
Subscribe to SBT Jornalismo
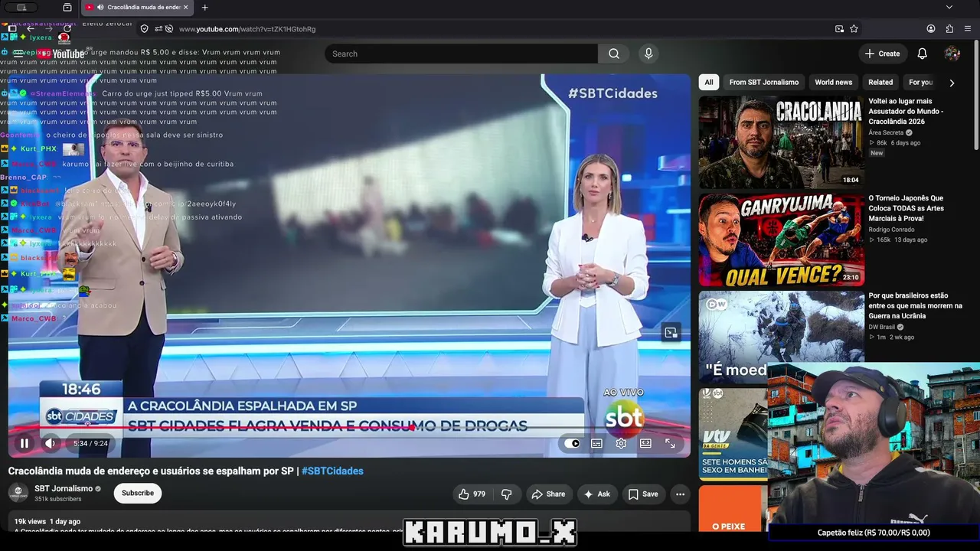[138, 493]
